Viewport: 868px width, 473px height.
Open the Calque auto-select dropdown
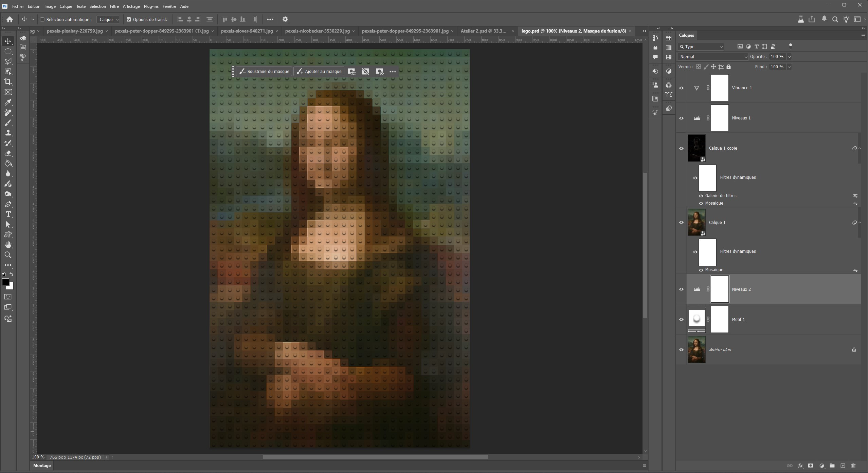point(108,20)
